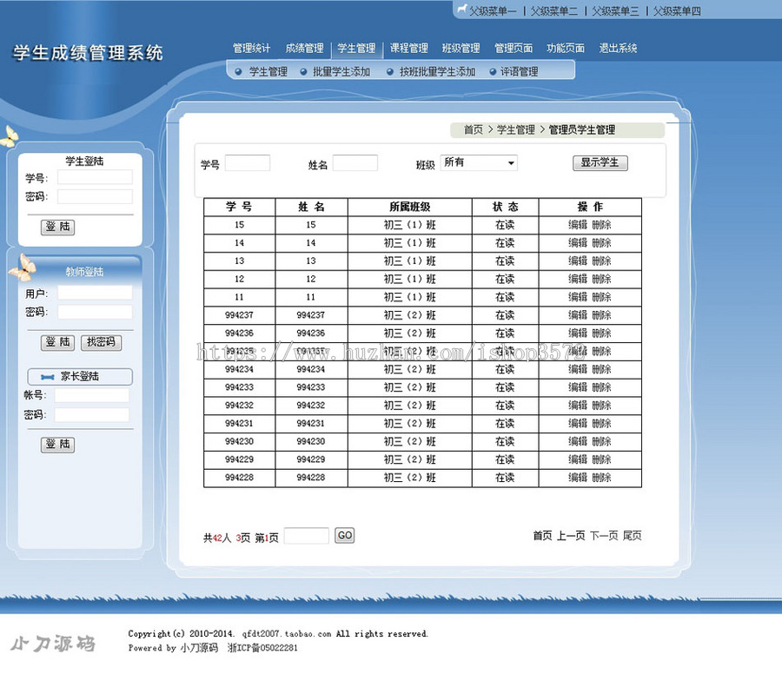
Task: Click the 找密码 button
Action: 102,342
